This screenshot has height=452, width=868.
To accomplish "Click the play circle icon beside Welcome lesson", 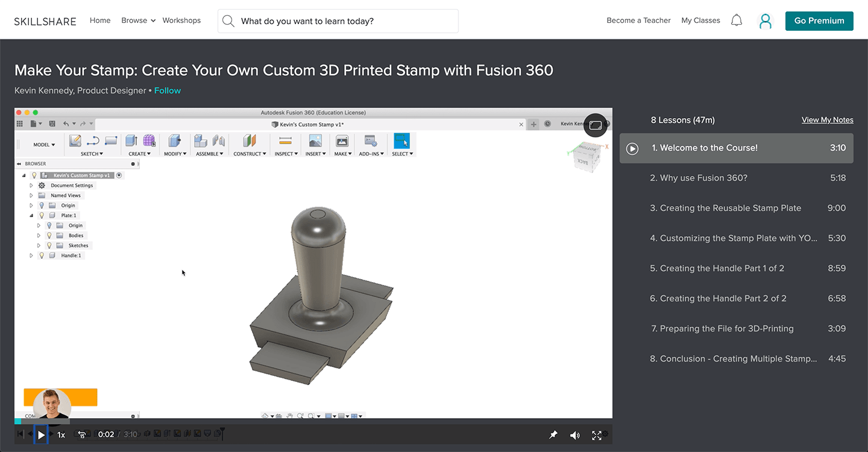I will point(632,148).
